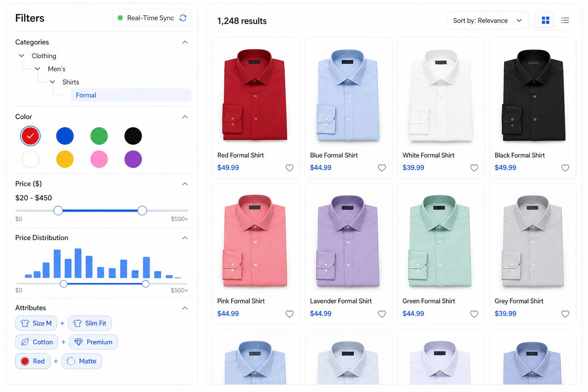Screen dimensions: 588x392
Task: Toggle the Size M attribute chip
Action: 36,323
